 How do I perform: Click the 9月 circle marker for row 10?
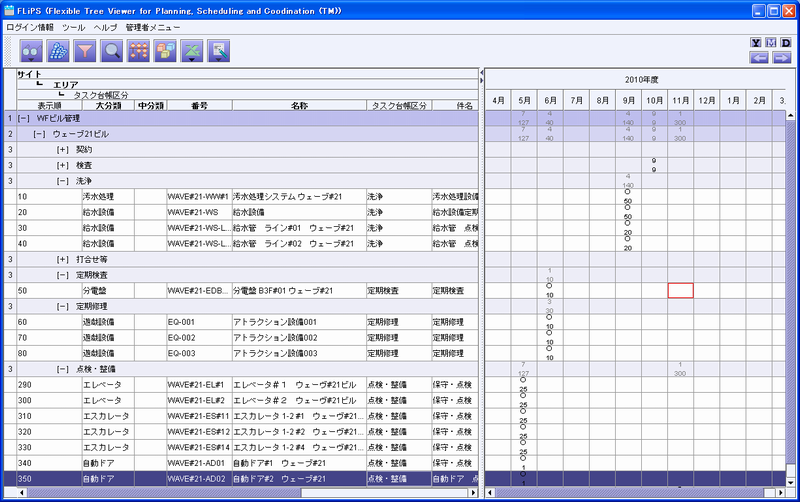pyautogui.click(x=628, y=192)
